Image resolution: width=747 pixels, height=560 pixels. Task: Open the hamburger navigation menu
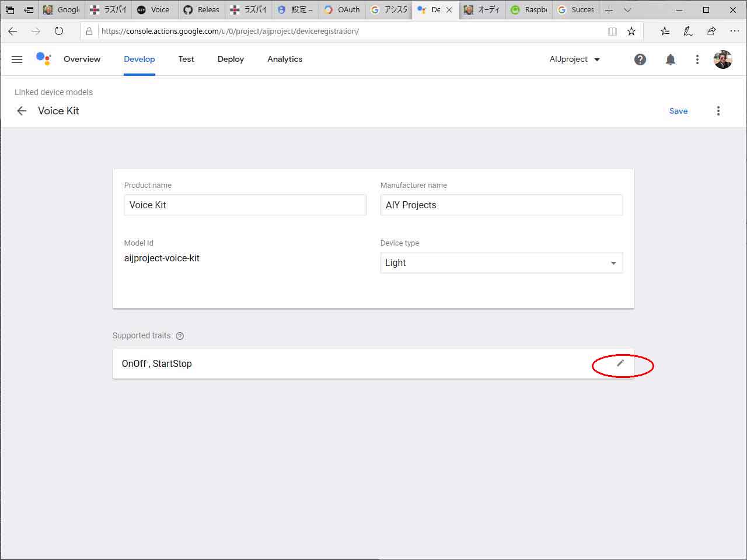click(x=17, y=60)
